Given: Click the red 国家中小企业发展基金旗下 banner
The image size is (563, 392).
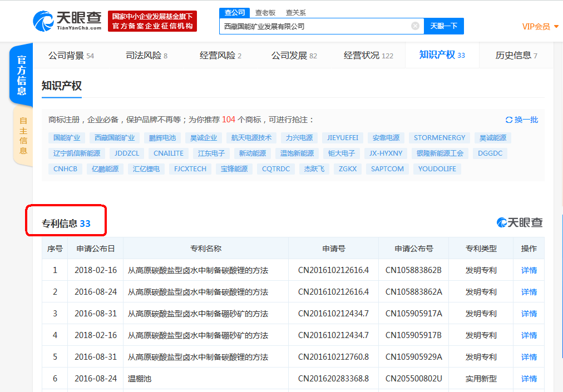Looking at the screenshot, I should point(152,21).
